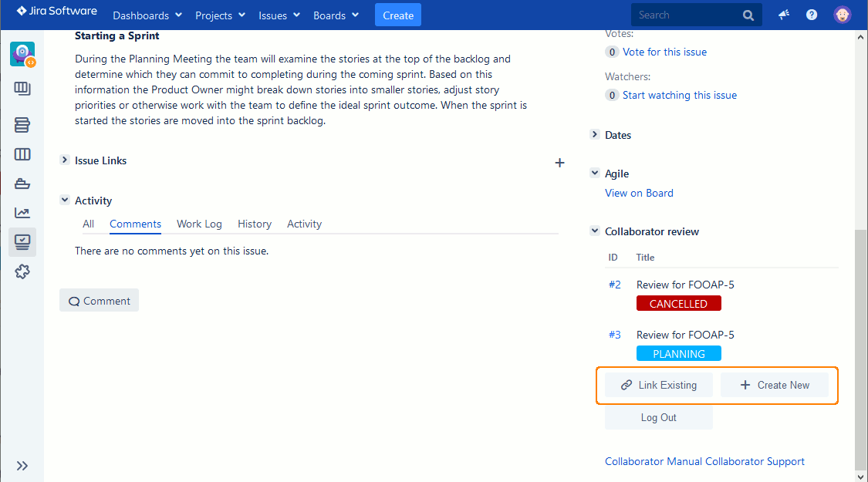The height and width of the screenshot is (482, 868).
Task: Collapse the Activity section
Action: (65, 201)
